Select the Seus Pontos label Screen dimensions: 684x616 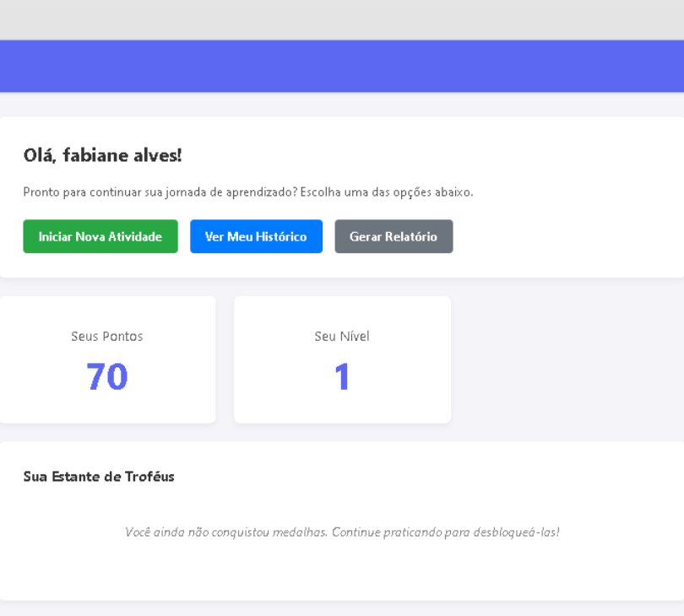107,337
